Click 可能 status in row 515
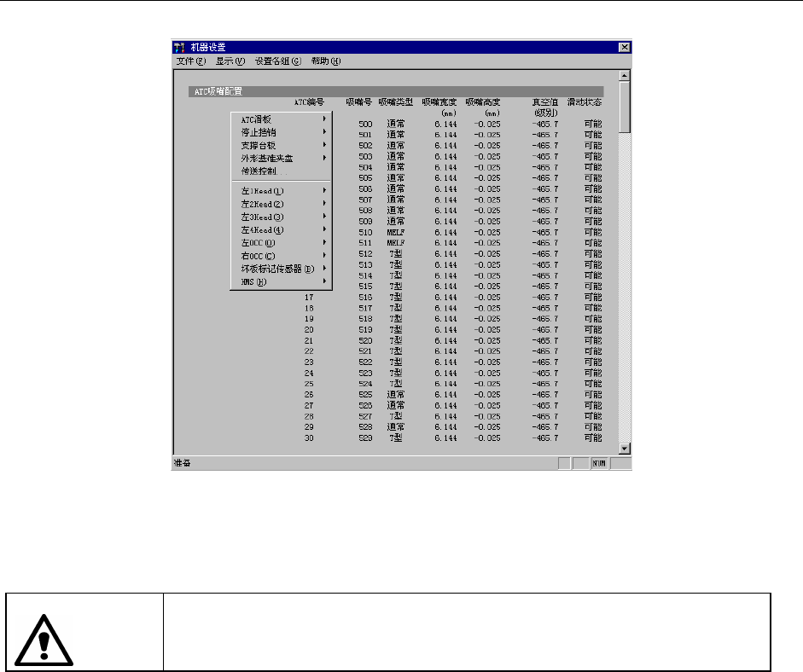This screenshot has height=672, width=803. coord(593,287)
